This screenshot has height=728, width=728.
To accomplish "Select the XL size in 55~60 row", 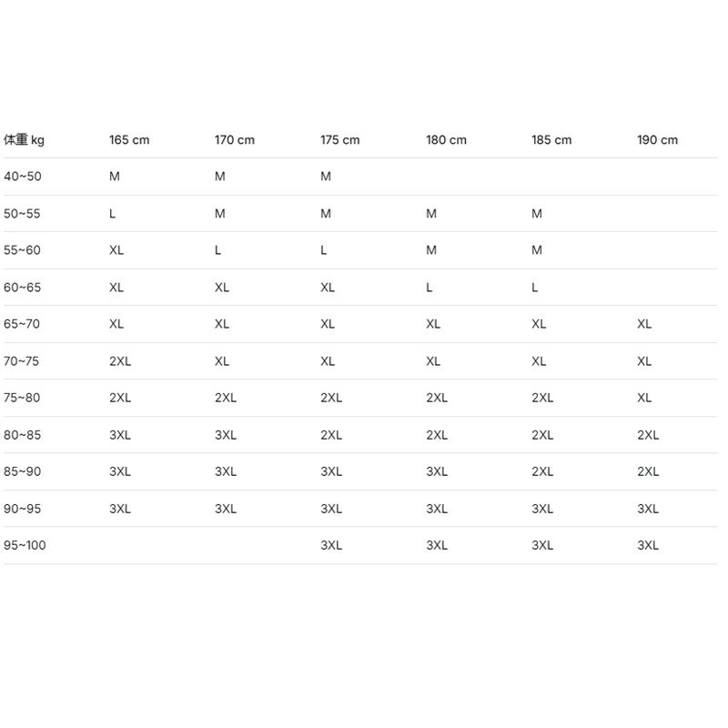I will coord(116,250).
